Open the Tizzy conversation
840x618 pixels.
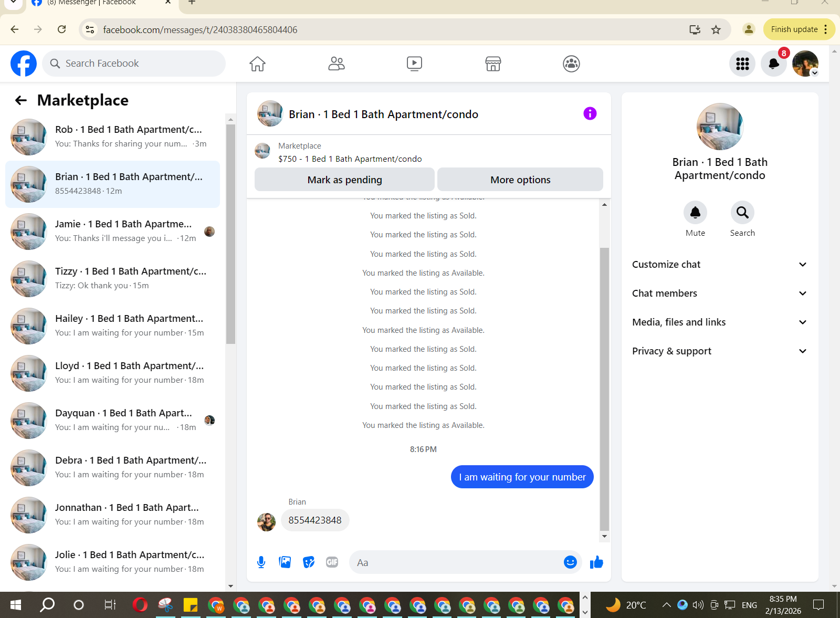coord(112,279)
